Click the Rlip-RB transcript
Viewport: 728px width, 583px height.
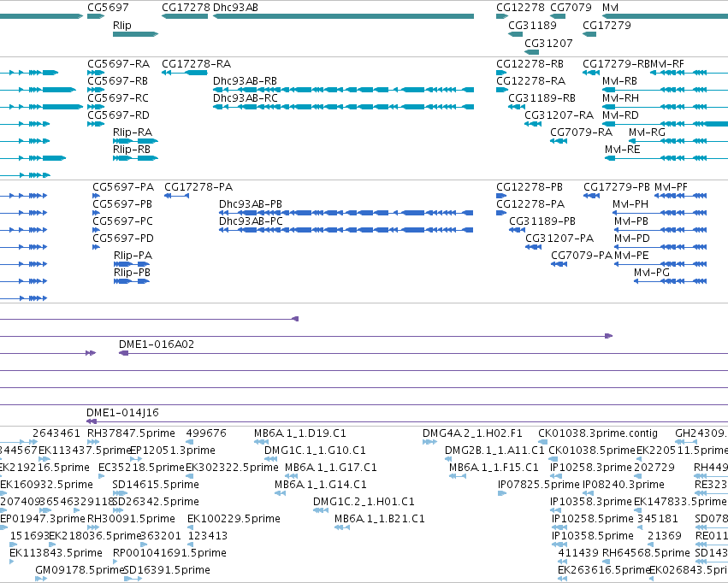tap(135, 158)
